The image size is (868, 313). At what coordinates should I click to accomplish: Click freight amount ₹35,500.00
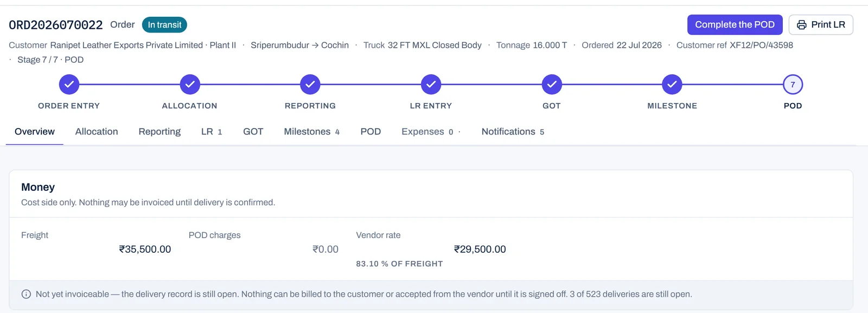145,249
